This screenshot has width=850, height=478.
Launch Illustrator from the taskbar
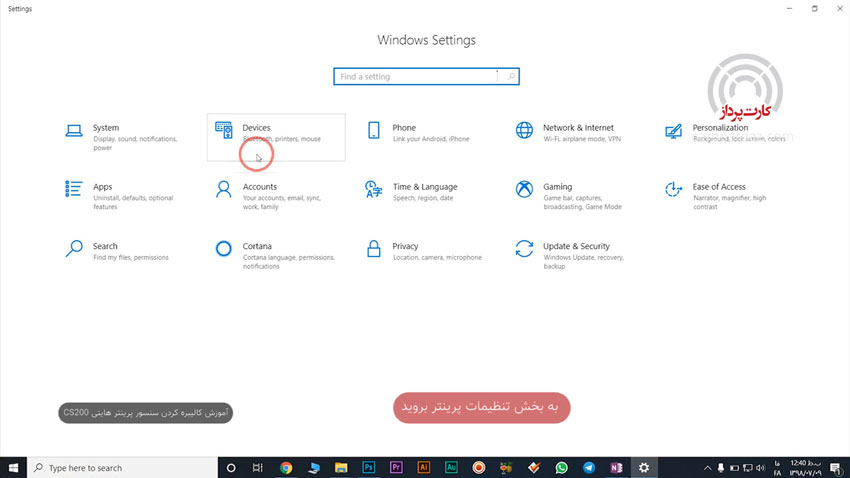(424, 467)
